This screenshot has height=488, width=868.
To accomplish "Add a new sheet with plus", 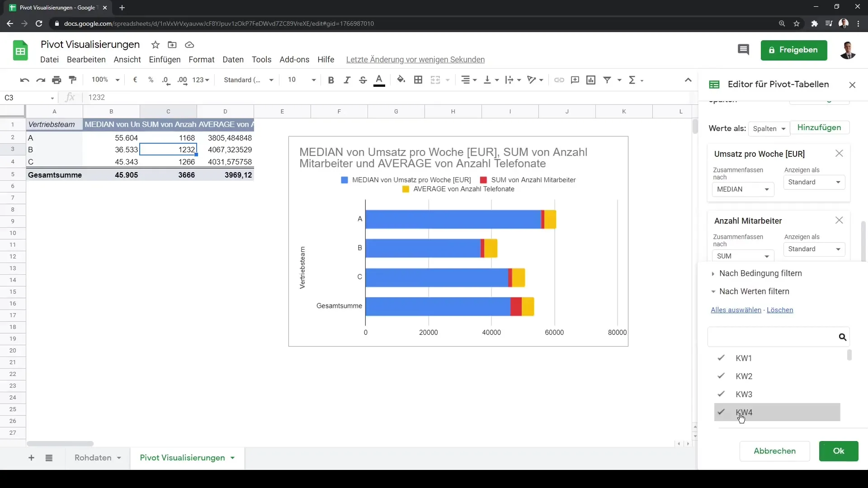I will [31, 458].
